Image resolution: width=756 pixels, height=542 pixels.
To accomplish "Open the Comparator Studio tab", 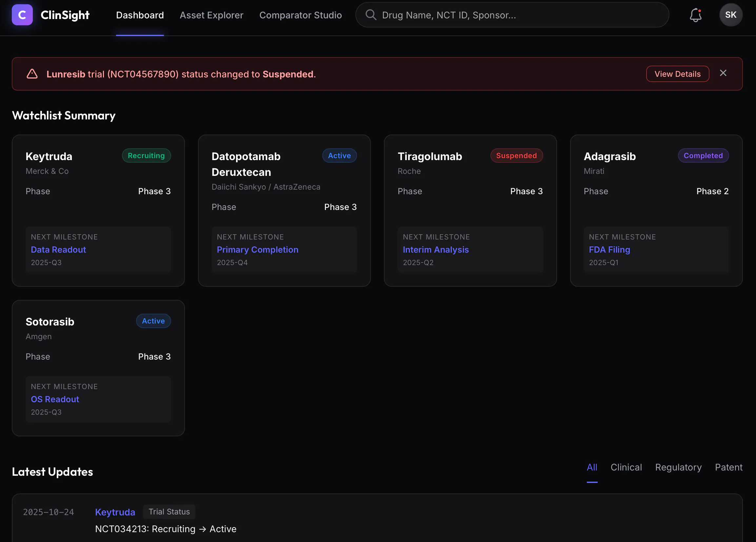I will [300, 15].
